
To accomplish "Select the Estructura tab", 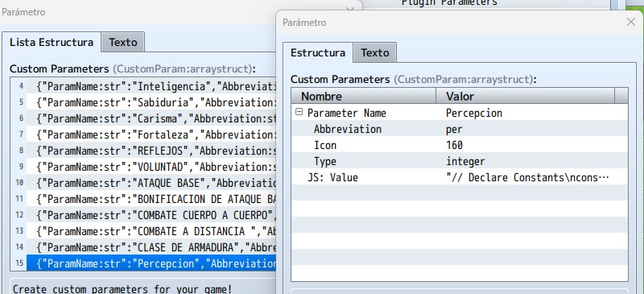I will coord(318,52).
